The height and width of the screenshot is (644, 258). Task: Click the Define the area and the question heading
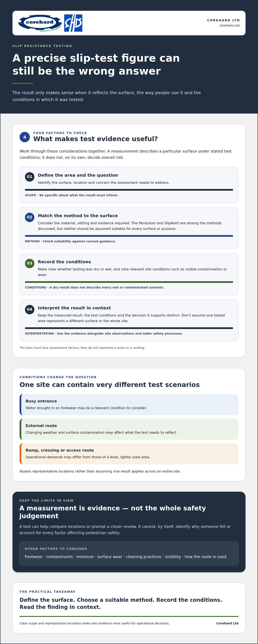[x=78, y=175]
